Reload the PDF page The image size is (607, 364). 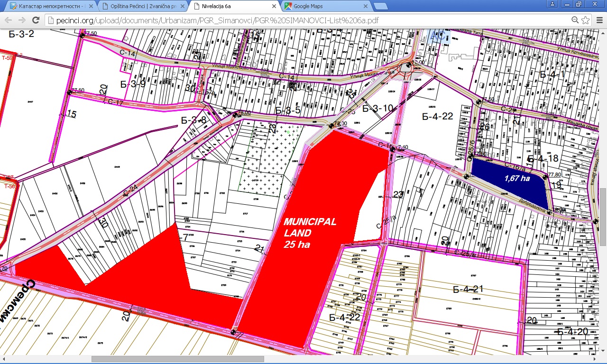[36, 20]
